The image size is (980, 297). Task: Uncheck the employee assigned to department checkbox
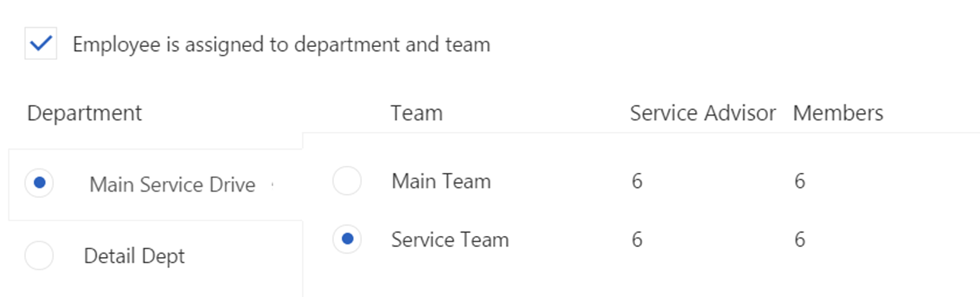pyautogui.click(x=41, y=44)
